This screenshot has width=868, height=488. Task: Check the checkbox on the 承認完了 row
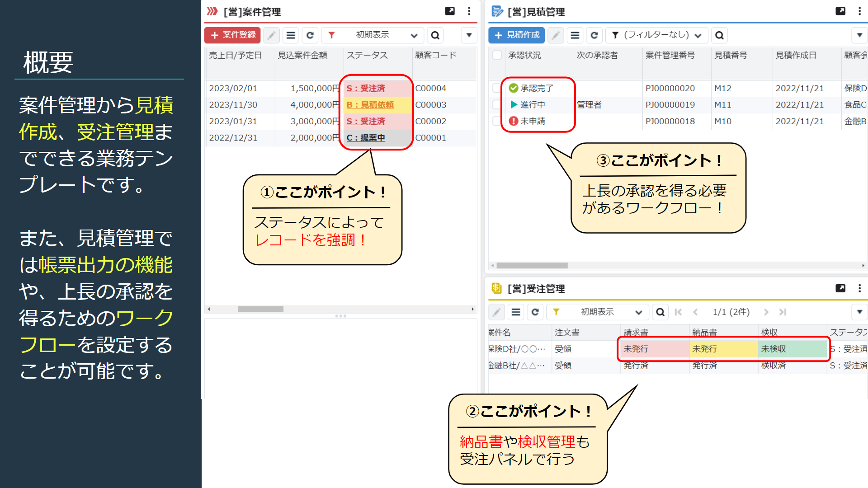pos(495,88)
